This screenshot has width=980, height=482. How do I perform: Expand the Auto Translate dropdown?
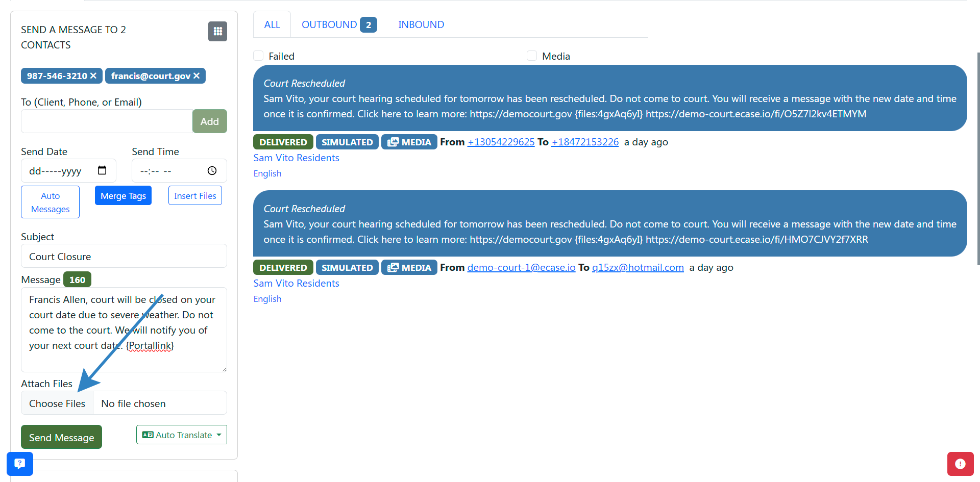click(182, 435)
